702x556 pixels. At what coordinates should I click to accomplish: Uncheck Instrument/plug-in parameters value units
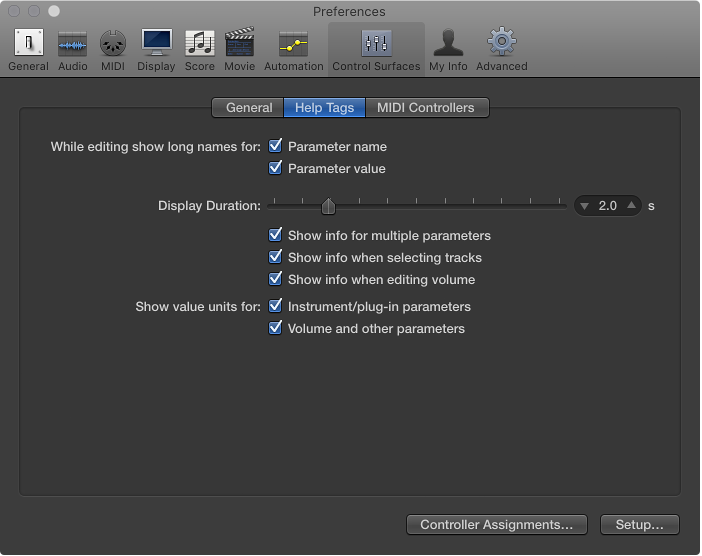point(275,306)
